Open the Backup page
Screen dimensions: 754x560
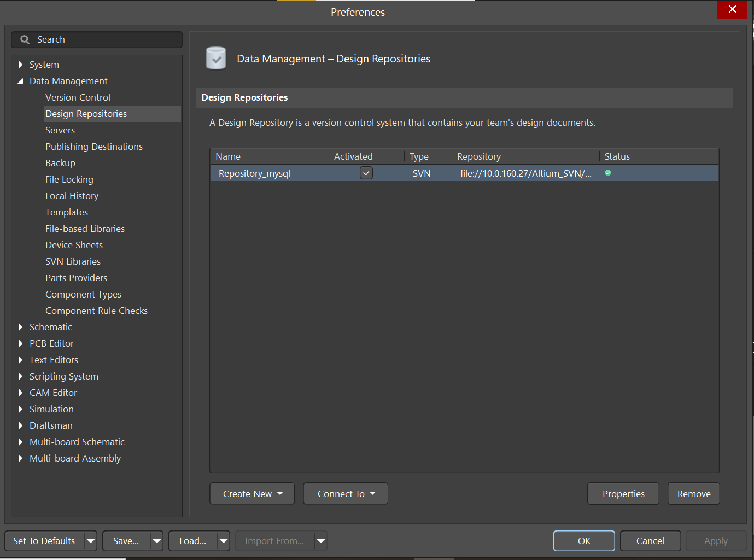pyautogui.click(x=60, y=163)
